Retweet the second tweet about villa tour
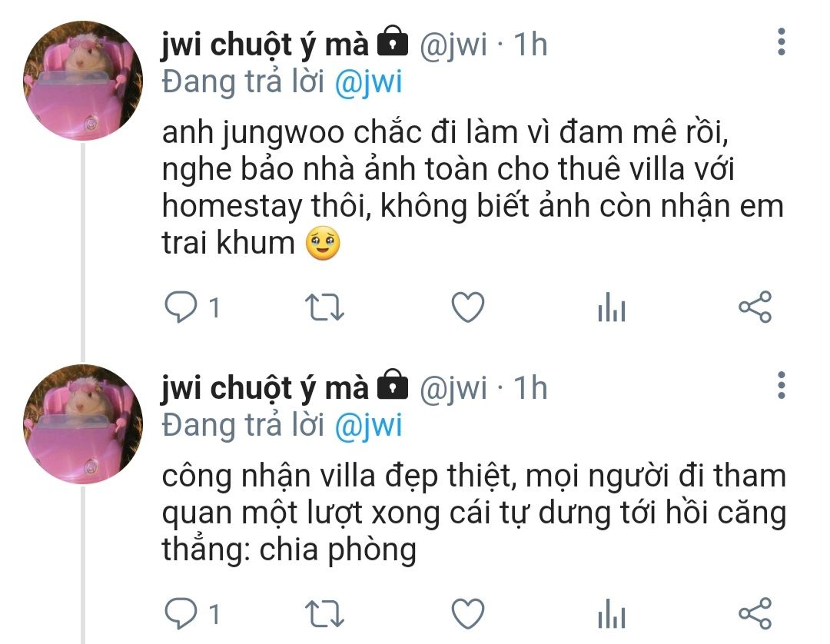The width and height of the screenshot is (830, 644). (x=324, y=614)
